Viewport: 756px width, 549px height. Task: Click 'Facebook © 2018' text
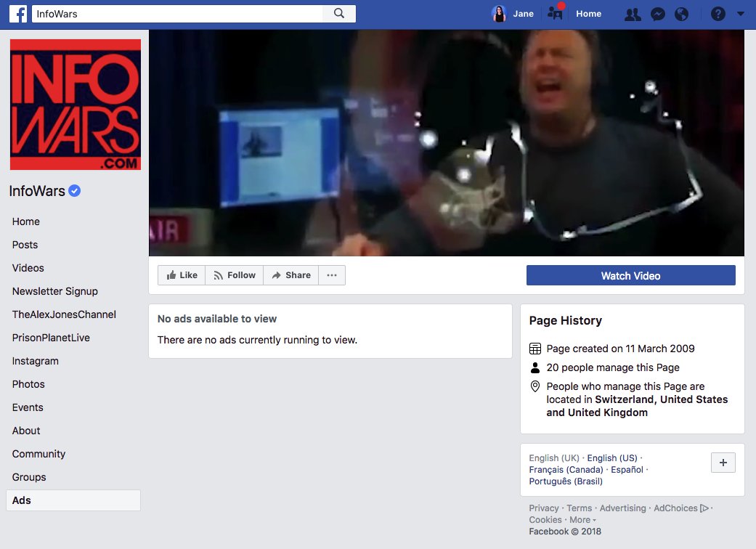564,531
